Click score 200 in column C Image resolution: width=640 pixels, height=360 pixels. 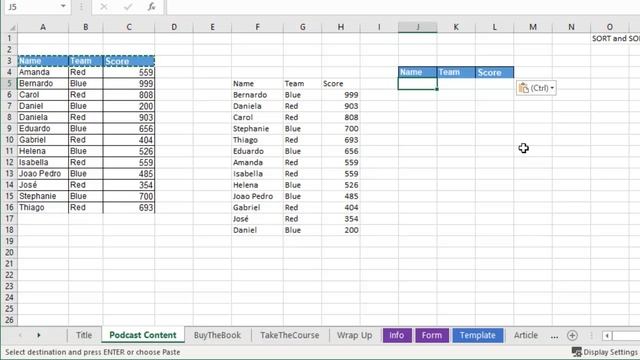(x=129, y=106)
